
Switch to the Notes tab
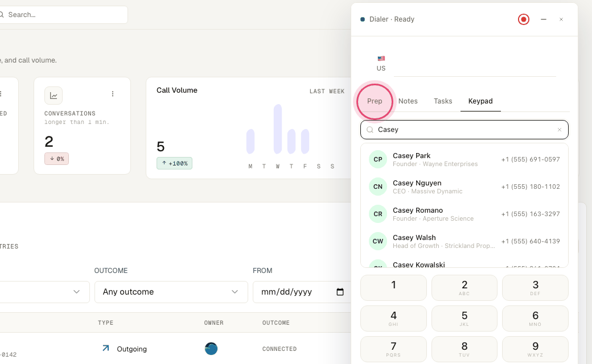(408, 101)
